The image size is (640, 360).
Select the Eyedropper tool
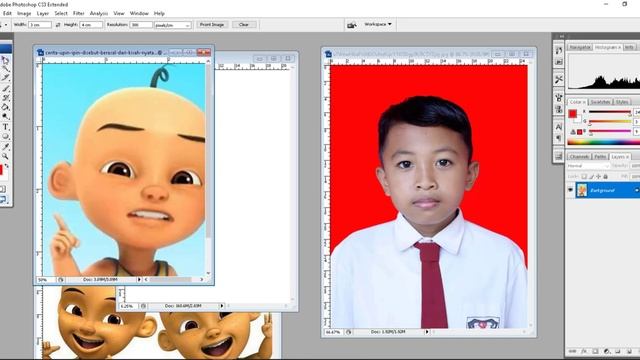[5, 146]
